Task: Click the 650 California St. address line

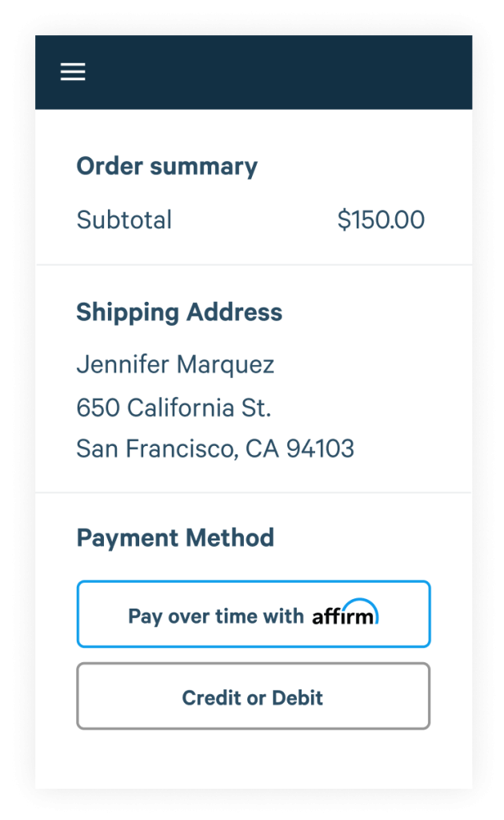Action: (174, 408)
